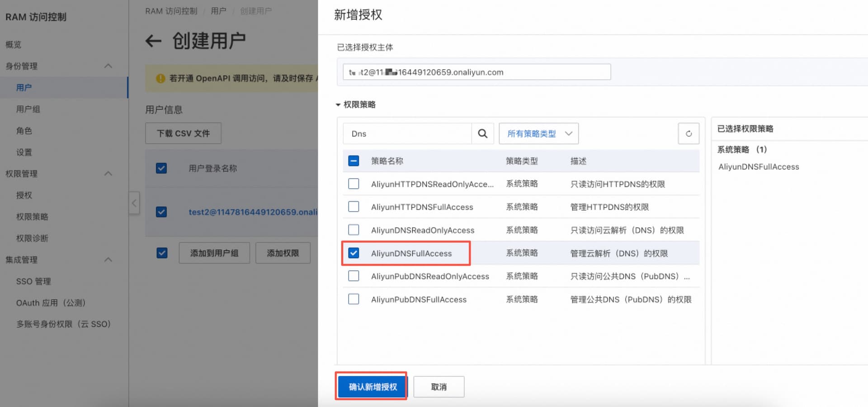Viewport: 868px width, 407px height.
Task: Click the sidebar collapse handle arrow
Action: [134, 203]
